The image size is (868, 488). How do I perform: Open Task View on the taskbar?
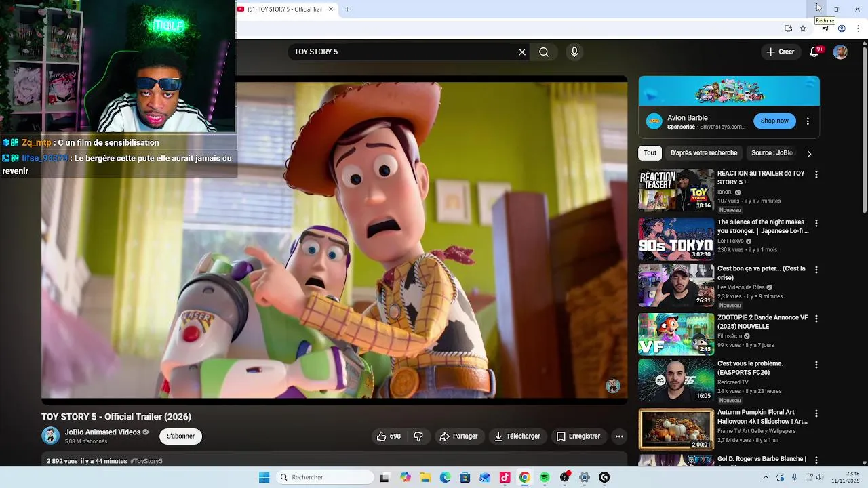coord(384,478)
